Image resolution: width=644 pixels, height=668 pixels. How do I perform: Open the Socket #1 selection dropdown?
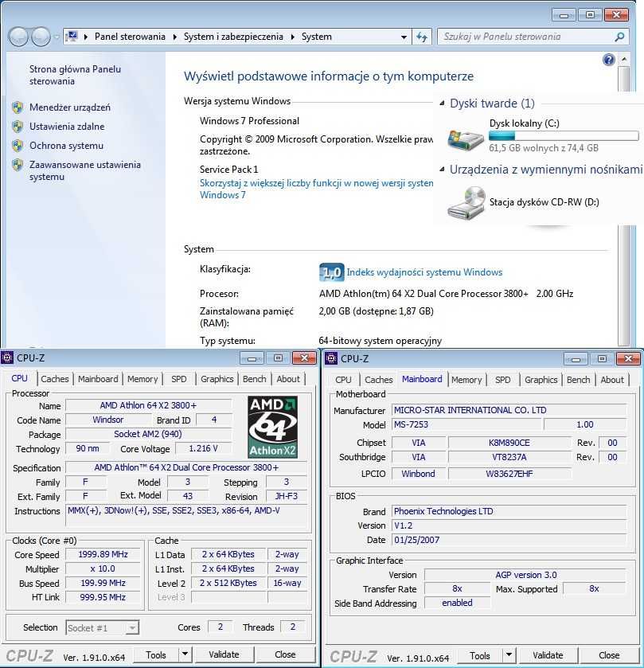click(x=132, y=627)
